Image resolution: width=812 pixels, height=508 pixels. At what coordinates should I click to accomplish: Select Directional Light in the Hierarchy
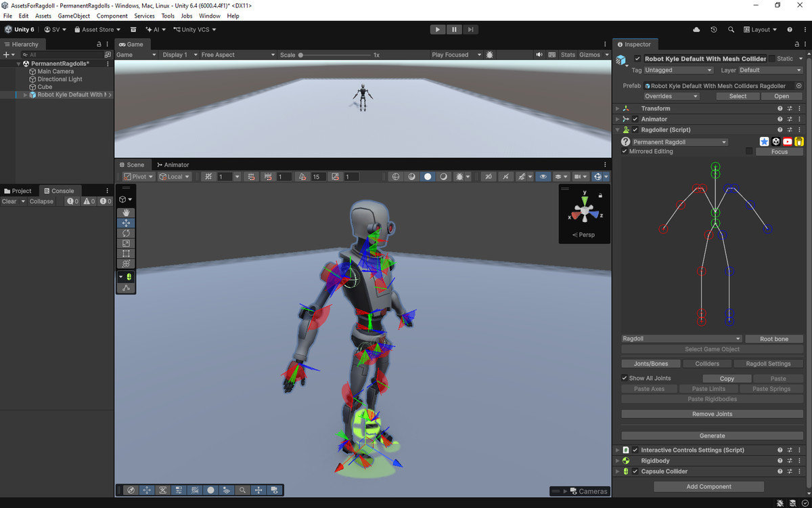[60, 79]
